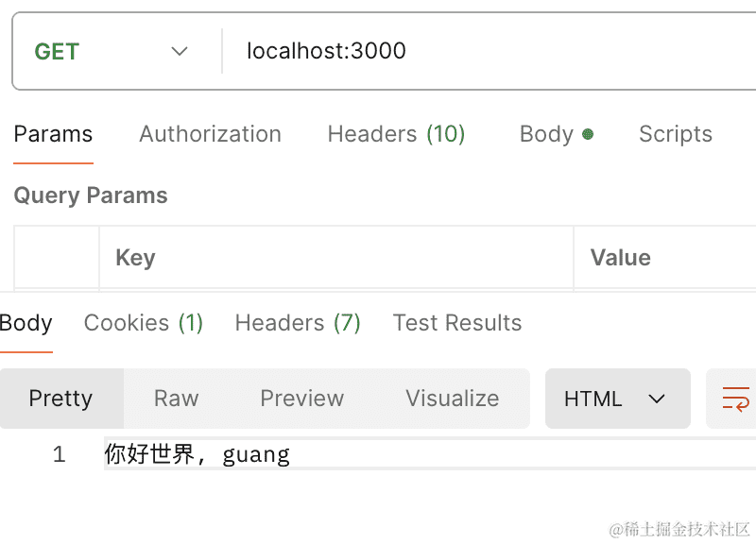Select the Pretty response view
756x544 pixels.
coord(60,399)
